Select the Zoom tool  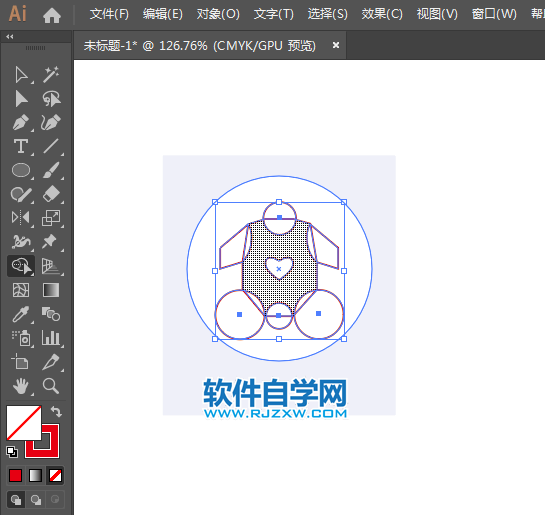point(51,386)
